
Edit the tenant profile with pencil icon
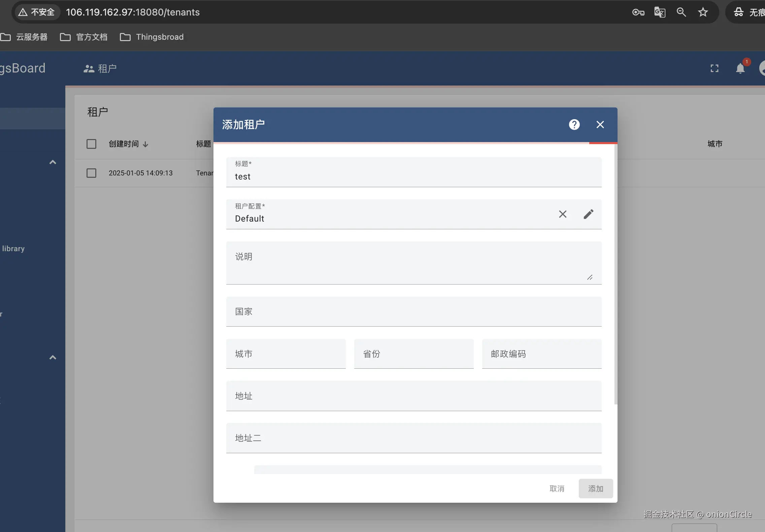(x=588, y=214)
